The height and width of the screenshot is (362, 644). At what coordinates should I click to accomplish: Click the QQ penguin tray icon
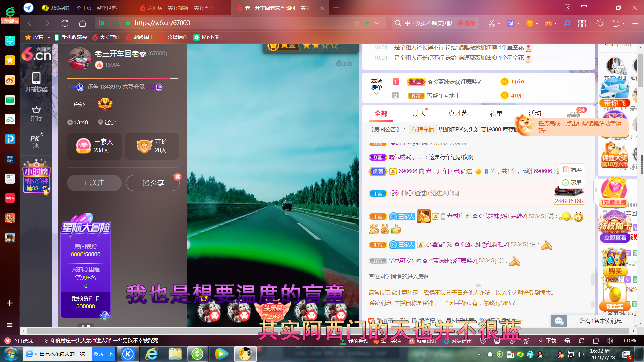coord(540,354)
